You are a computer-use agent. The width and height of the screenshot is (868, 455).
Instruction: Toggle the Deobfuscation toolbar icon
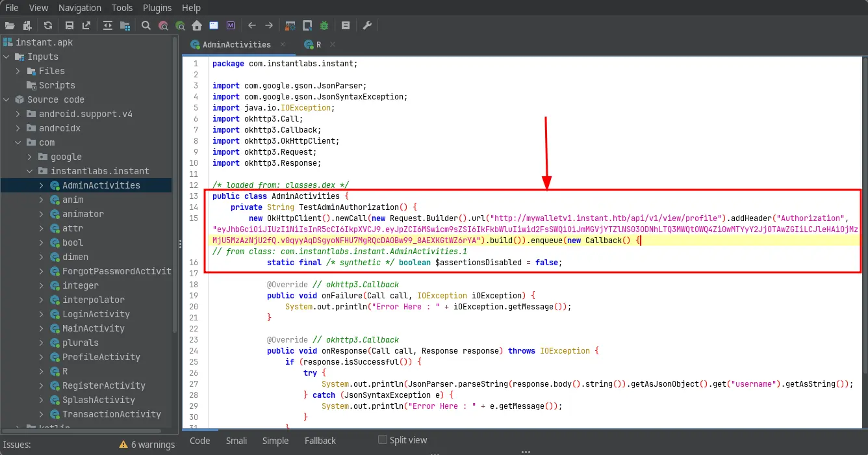[290, 25]
